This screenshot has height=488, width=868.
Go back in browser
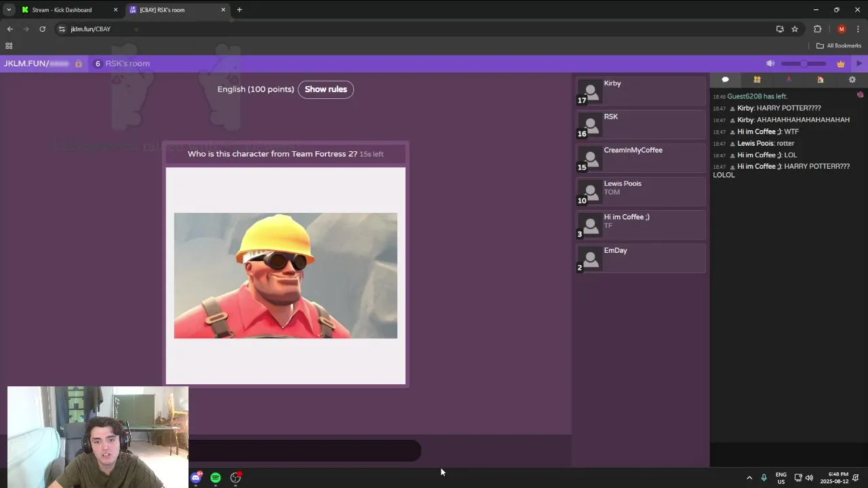[x=9, y=29]
